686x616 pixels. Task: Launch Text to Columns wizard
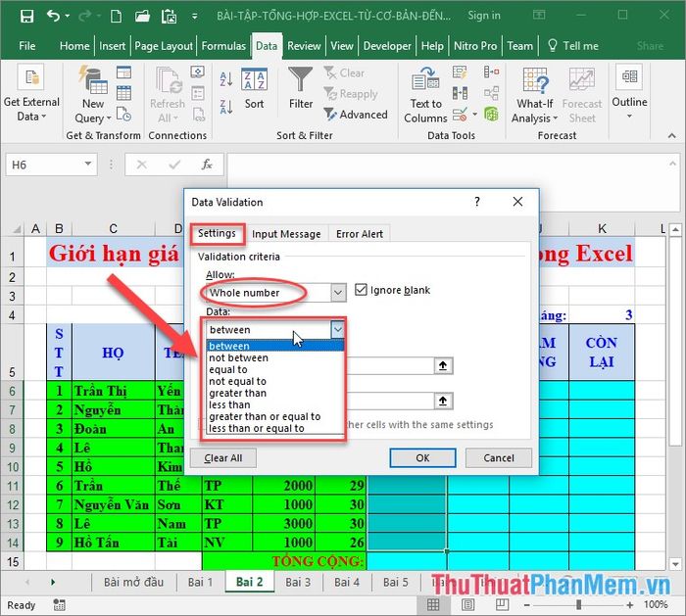click(425, 95)
